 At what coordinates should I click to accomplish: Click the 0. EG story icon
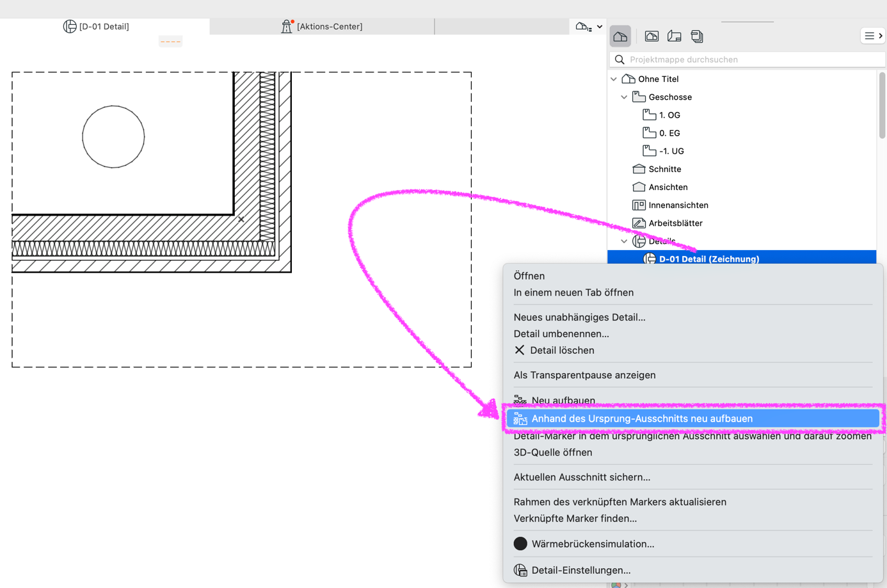[649, 133]
